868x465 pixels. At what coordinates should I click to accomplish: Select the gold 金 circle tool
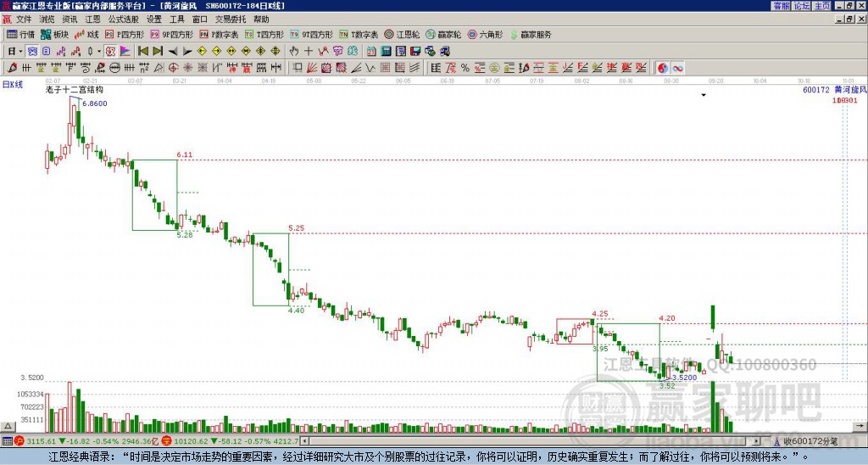[x=494, y=68]
